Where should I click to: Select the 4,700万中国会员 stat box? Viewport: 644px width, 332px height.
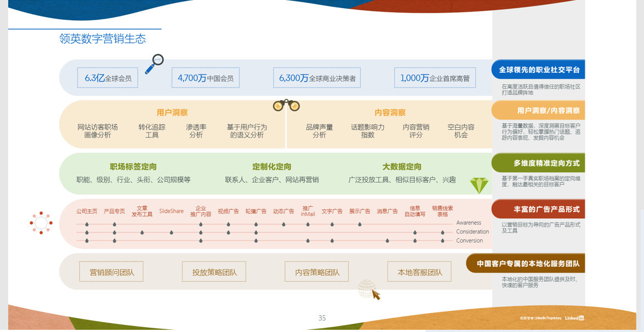click(206, 78)
